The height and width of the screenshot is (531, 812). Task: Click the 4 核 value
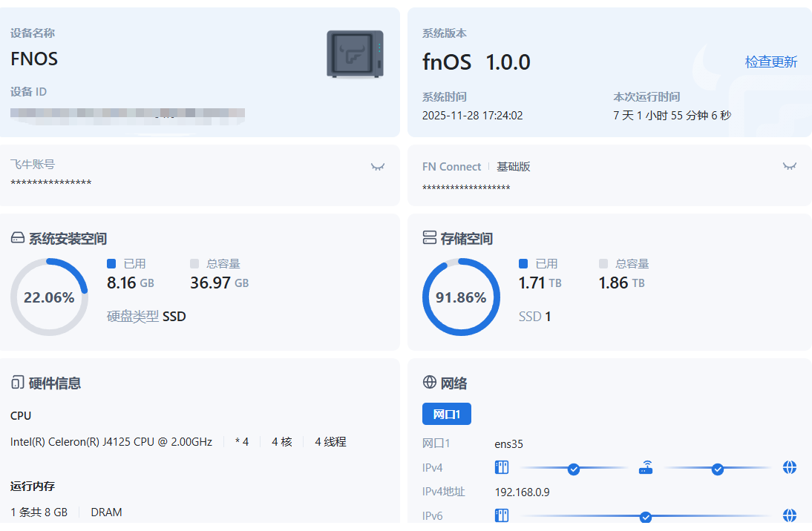[x=282, y=442]
